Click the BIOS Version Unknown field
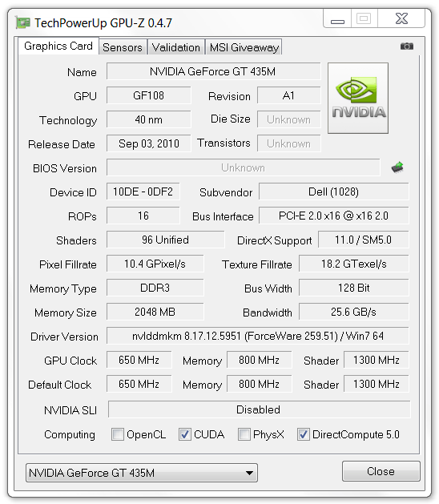Screen dimensions: 439x504 click(244, 167)
